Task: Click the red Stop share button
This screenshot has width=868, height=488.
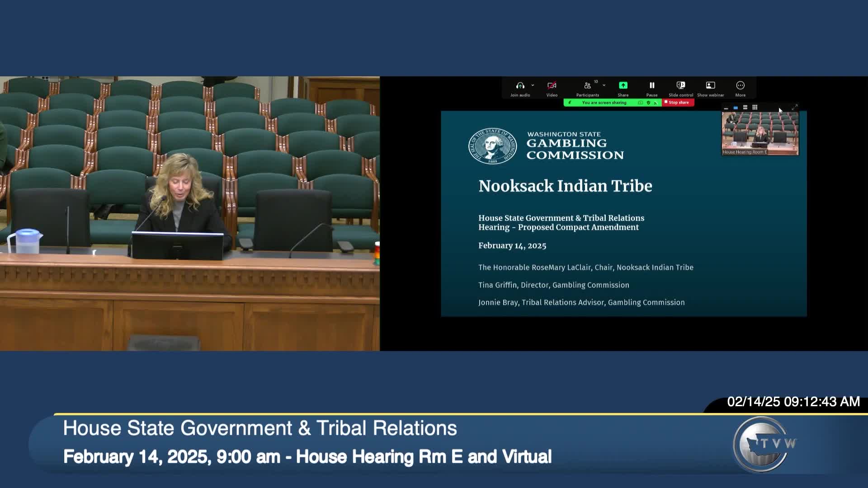Action: (x=678, y=103)
